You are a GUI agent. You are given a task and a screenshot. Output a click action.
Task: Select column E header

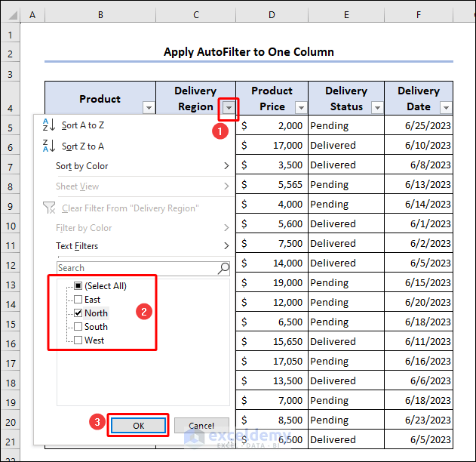pyautogui.click(x=346, y=14)
